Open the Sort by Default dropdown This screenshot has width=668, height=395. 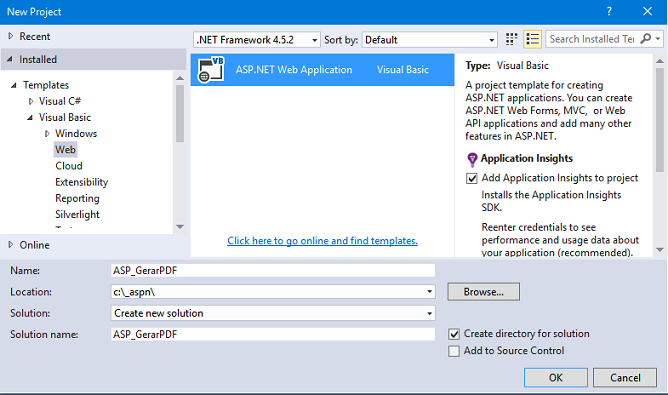pyautogui.click(x=492, y=40)
